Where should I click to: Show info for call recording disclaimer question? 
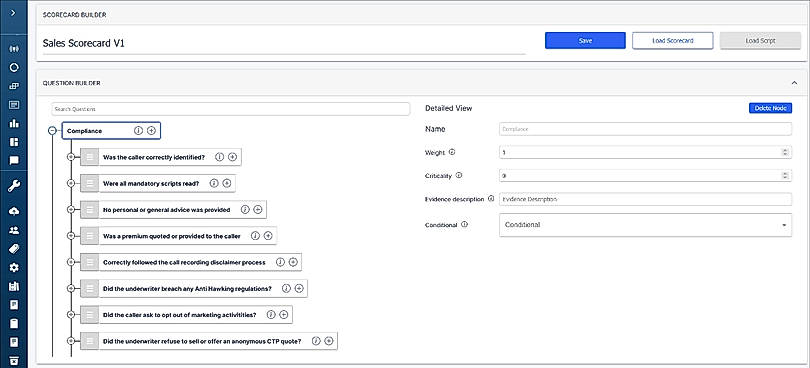[280, 262]
